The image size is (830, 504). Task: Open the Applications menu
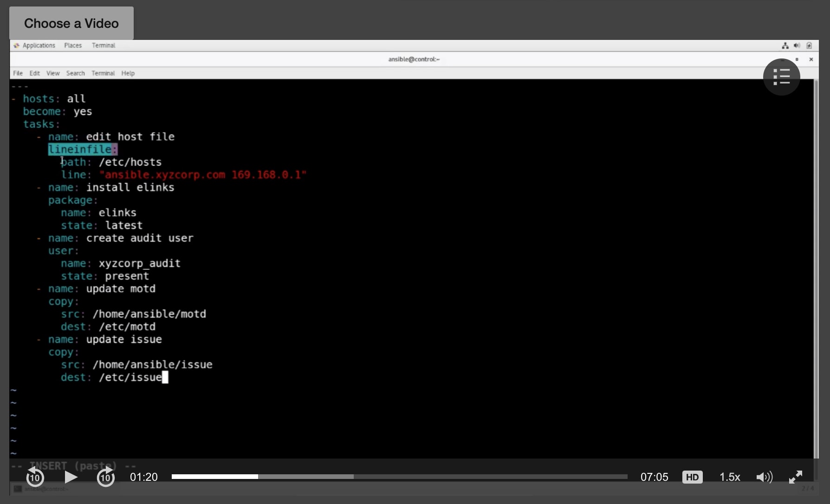[39, 45]
